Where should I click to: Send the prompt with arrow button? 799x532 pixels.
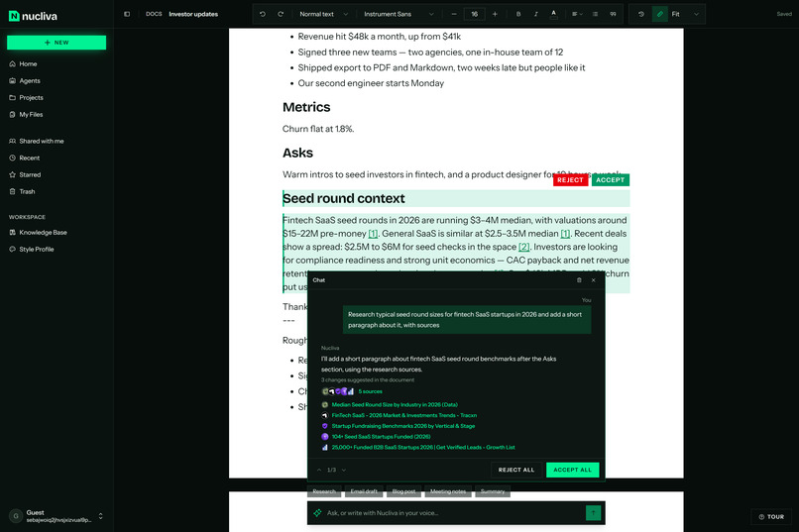click(593, 513)
